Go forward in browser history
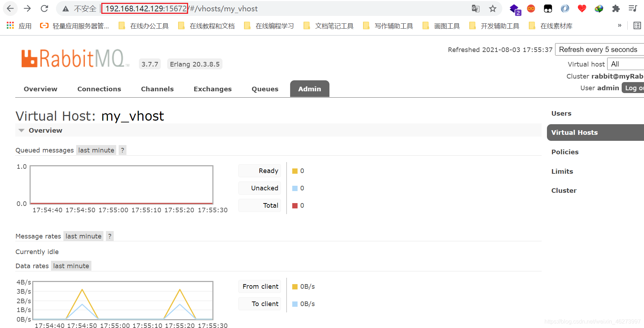 tap(27, 8)
